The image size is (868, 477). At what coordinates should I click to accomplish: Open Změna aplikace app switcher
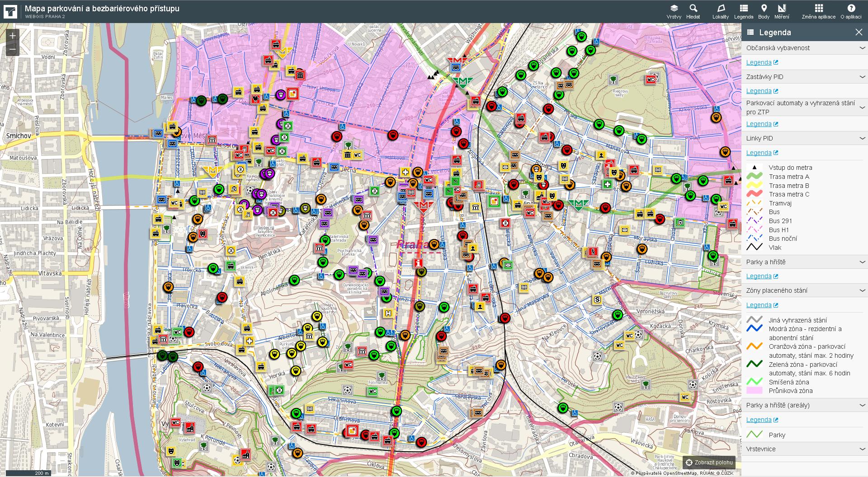(819, 11)
